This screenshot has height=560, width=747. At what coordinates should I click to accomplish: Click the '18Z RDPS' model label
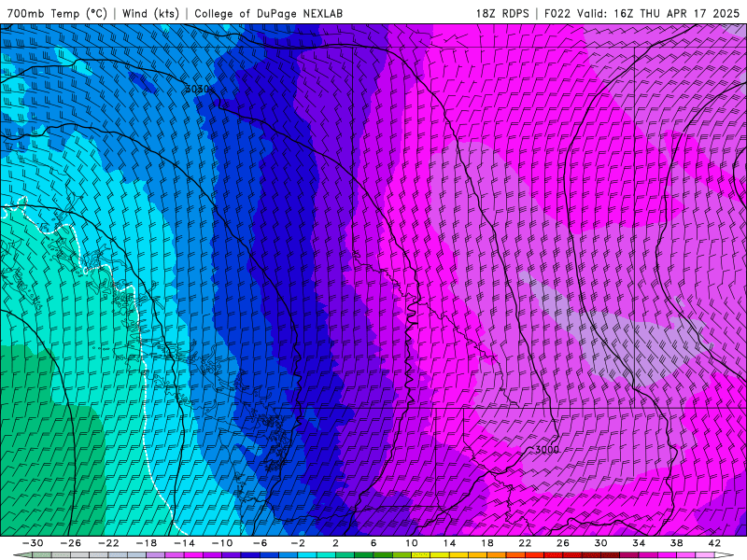click(502, 13)
